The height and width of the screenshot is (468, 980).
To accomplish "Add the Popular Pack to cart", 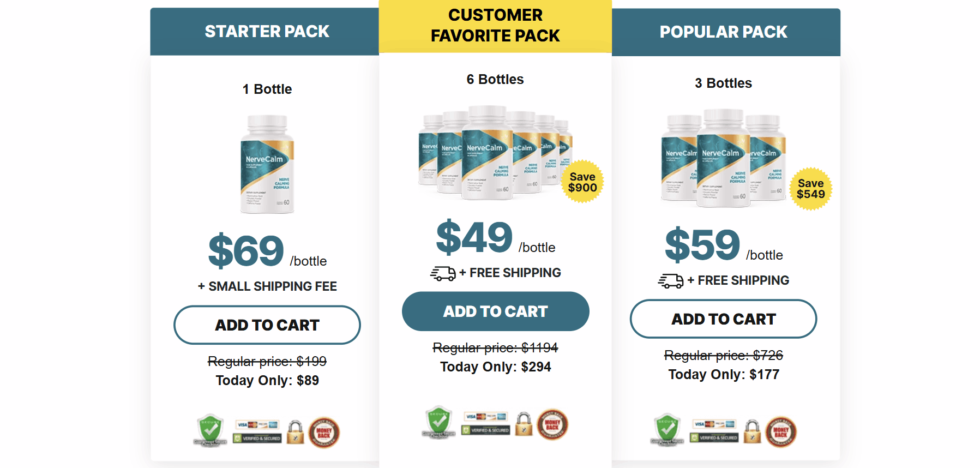I will pos(723,319).
